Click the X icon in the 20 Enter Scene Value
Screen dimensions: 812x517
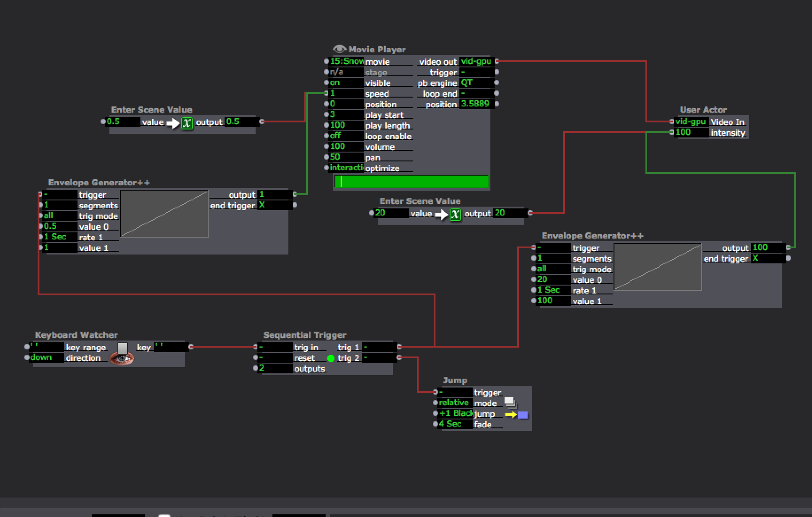pos(455,214)
